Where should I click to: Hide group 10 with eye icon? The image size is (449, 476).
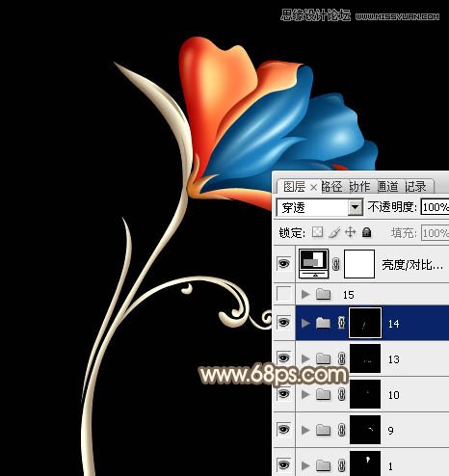tap(283, 394)
